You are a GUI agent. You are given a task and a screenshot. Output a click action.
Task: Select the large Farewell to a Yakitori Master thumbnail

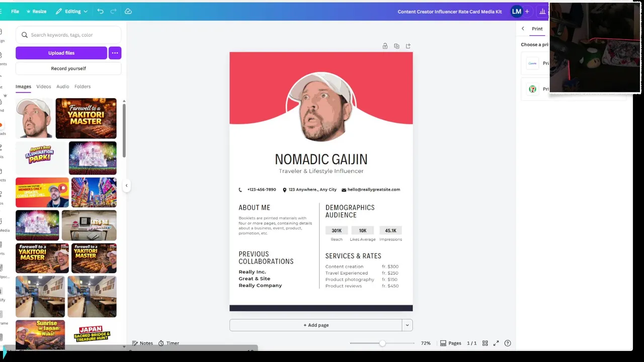point(86,118)
